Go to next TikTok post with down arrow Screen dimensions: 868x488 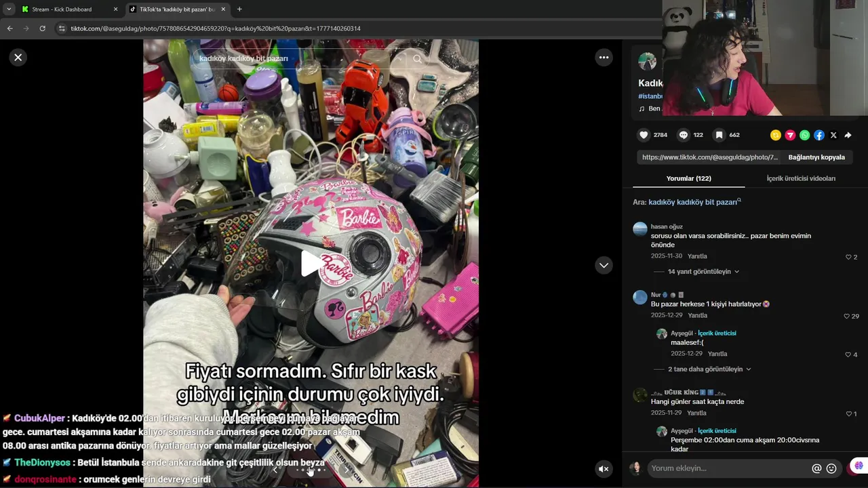pyautogui.click(x=604, y=265)
